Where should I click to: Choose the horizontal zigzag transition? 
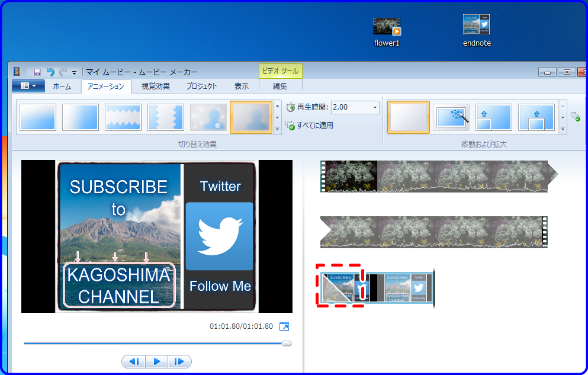123,117
